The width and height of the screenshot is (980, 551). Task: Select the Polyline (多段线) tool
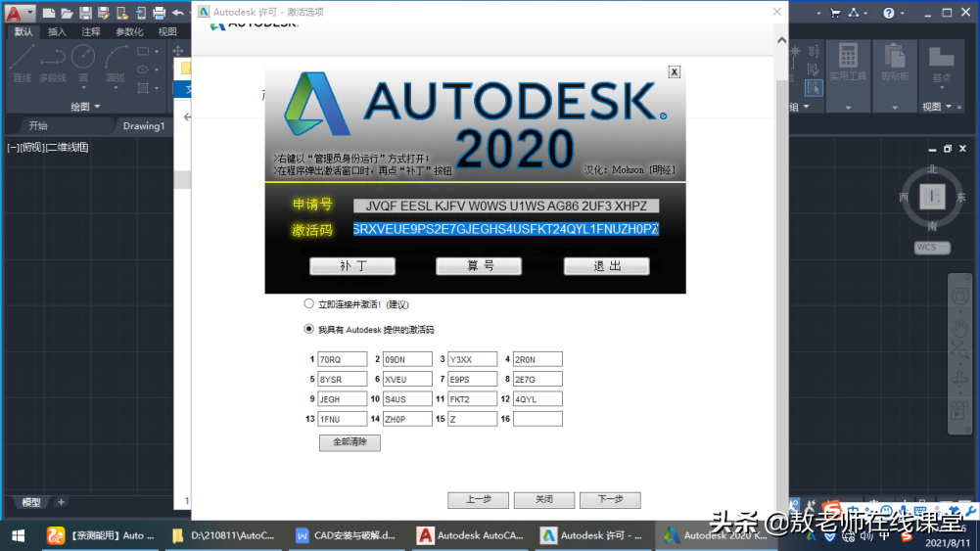[x=53, y=63]
